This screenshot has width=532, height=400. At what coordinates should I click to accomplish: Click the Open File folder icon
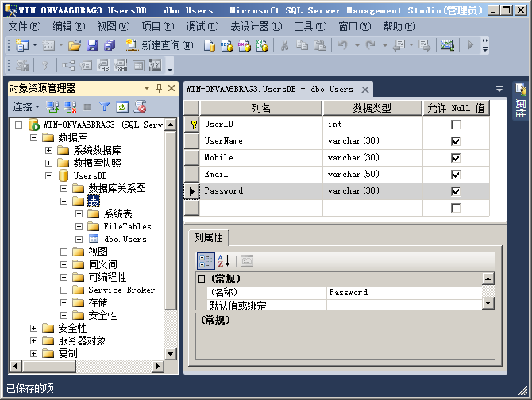(x=75, y=45)
